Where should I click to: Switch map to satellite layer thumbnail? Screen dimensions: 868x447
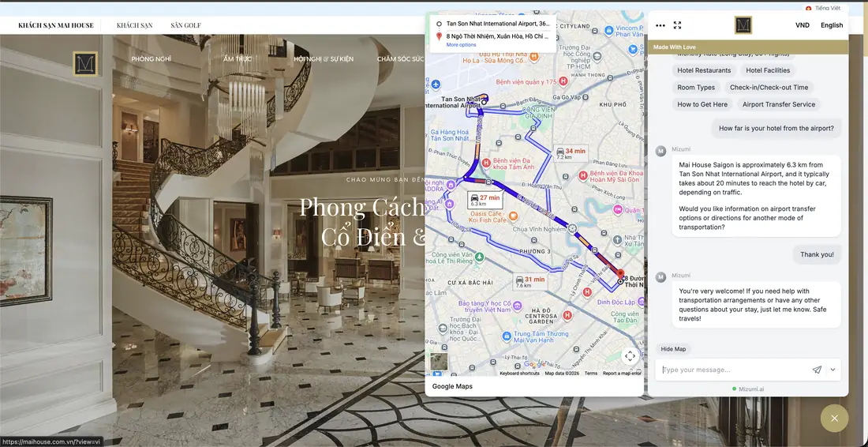(x=439, y=361)
